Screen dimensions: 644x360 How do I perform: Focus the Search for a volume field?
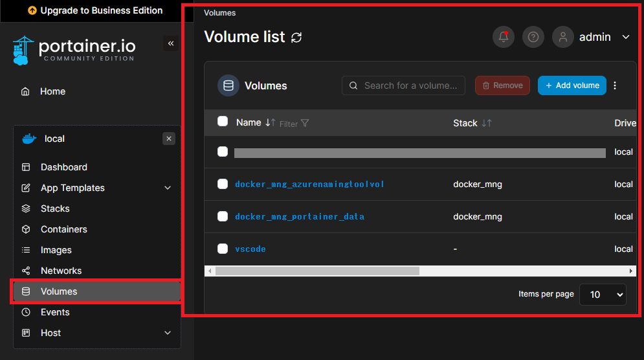pyautogui.click(x=403, y=85)
